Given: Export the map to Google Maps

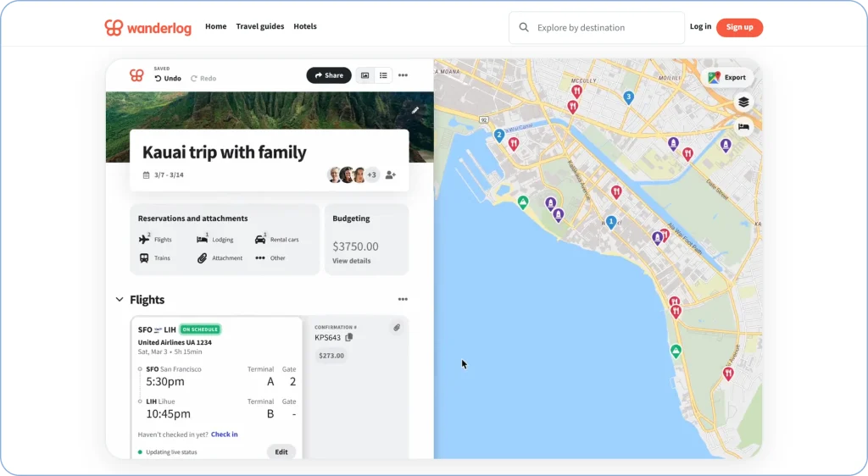Looking at the screenshot, I should 727,77.
